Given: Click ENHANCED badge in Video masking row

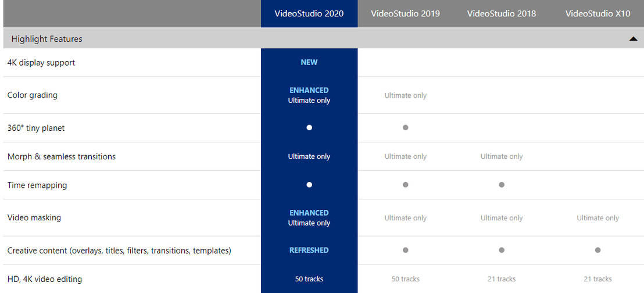Looking at the screenshot, I should coord(309,213).
